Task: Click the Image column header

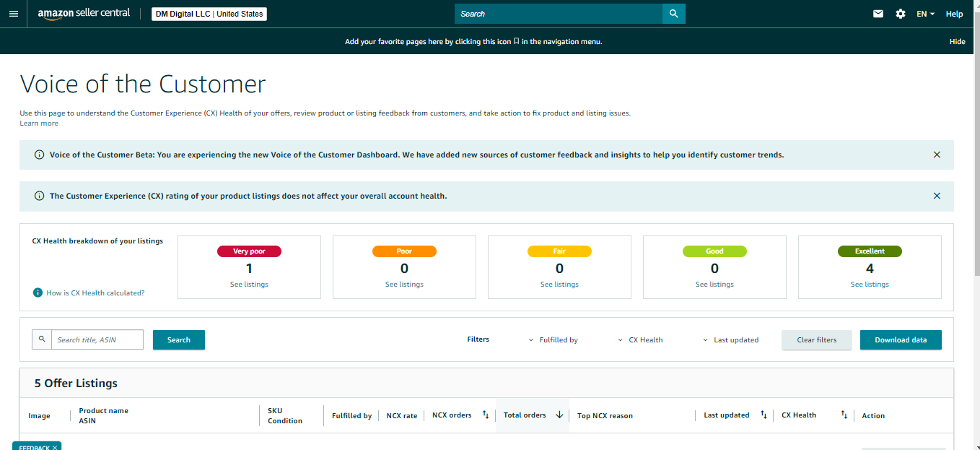Action: [39, 416]
